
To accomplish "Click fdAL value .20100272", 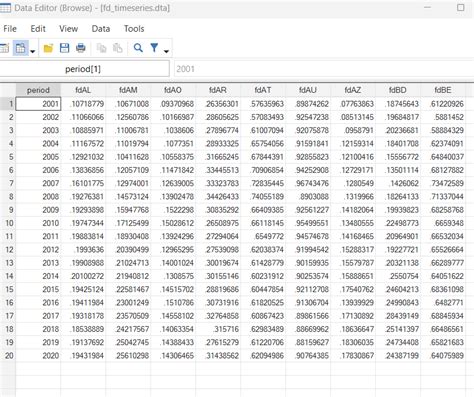I will click(83, 276).
